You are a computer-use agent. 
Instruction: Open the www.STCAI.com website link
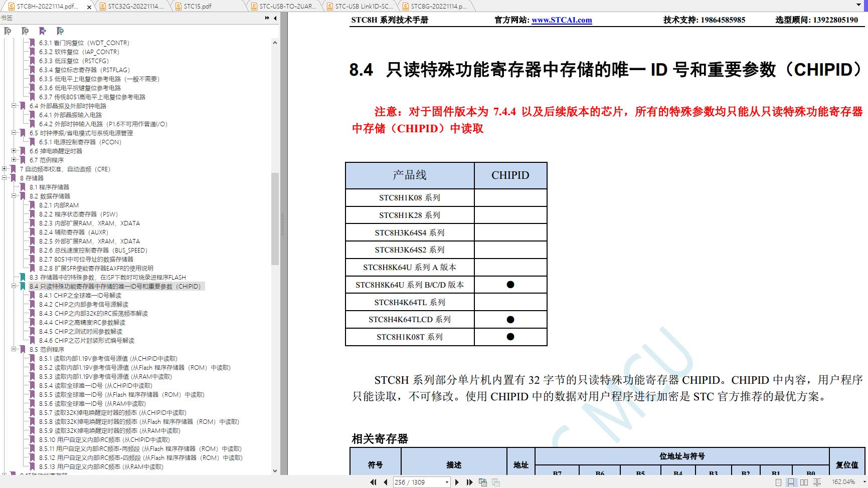562,20
